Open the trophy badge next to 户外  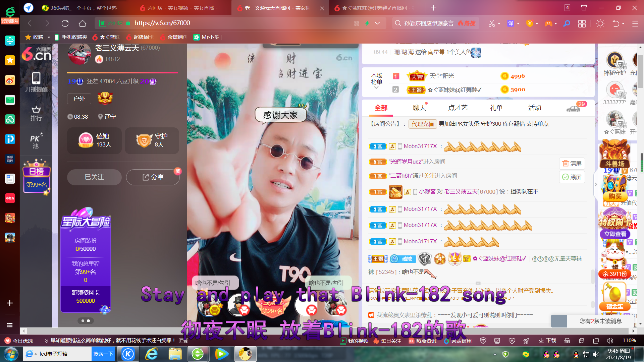tap(105, 99)
